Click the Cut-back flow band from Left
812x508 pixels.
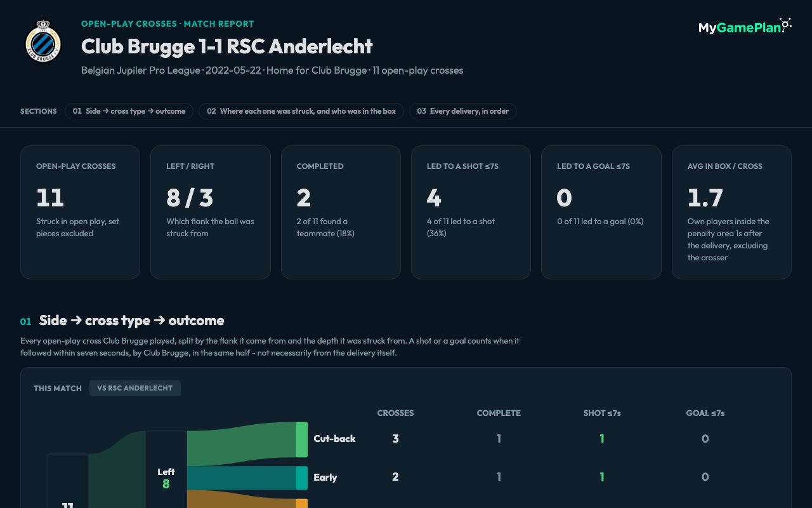[241, 443]
